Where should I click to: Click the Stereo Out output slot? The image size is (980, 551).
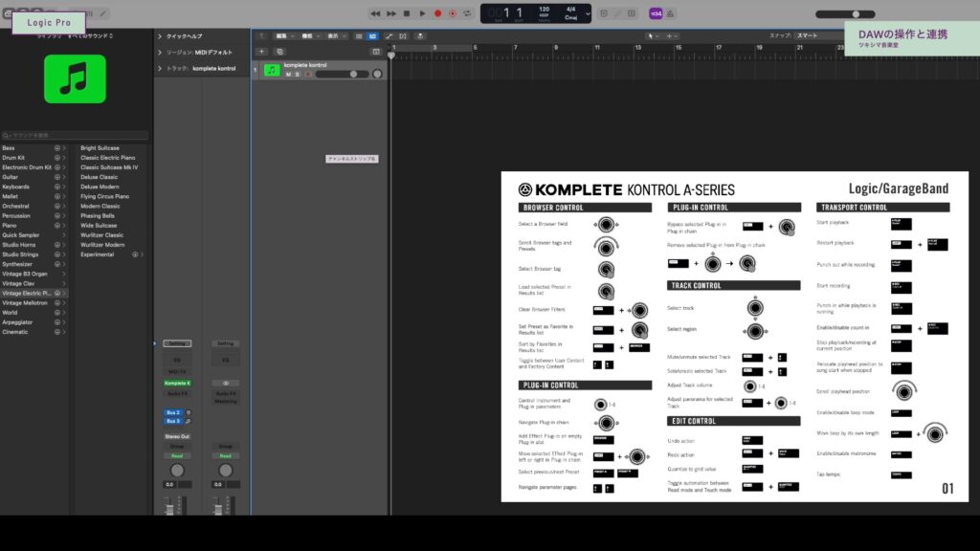[x=177, y=436]
